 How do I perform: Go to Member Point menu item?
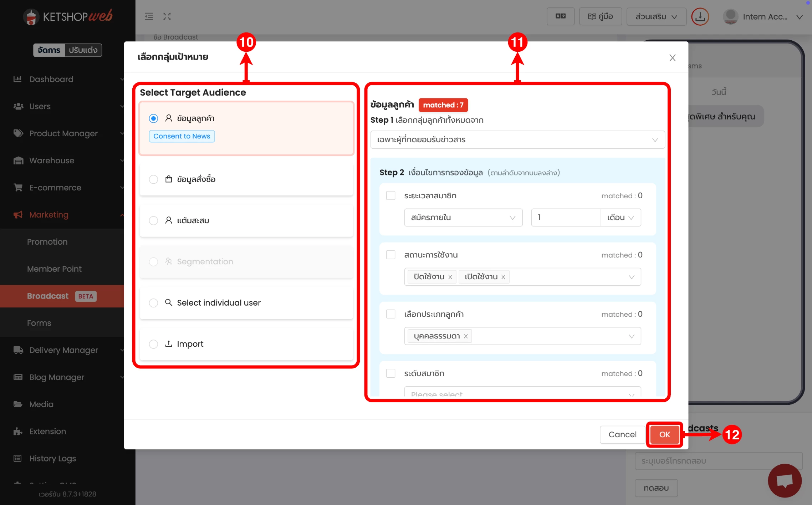54,269
